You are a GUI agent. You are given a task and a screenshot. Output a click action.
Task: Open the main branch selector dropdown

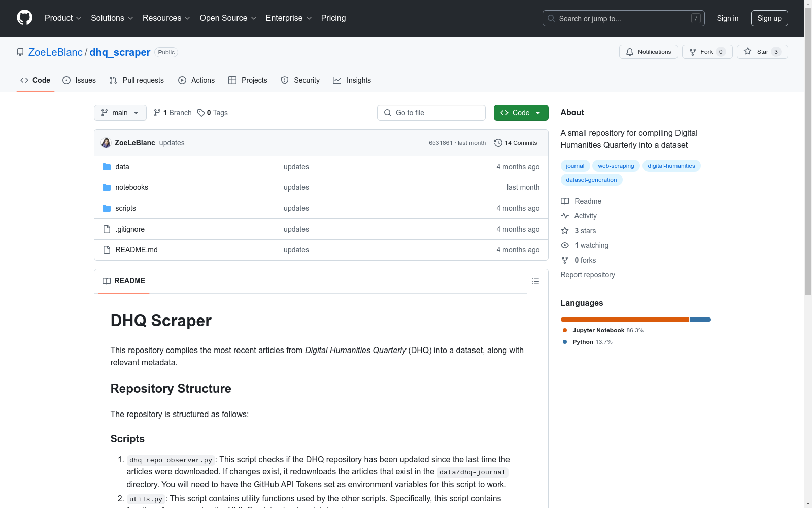point(120,113)
